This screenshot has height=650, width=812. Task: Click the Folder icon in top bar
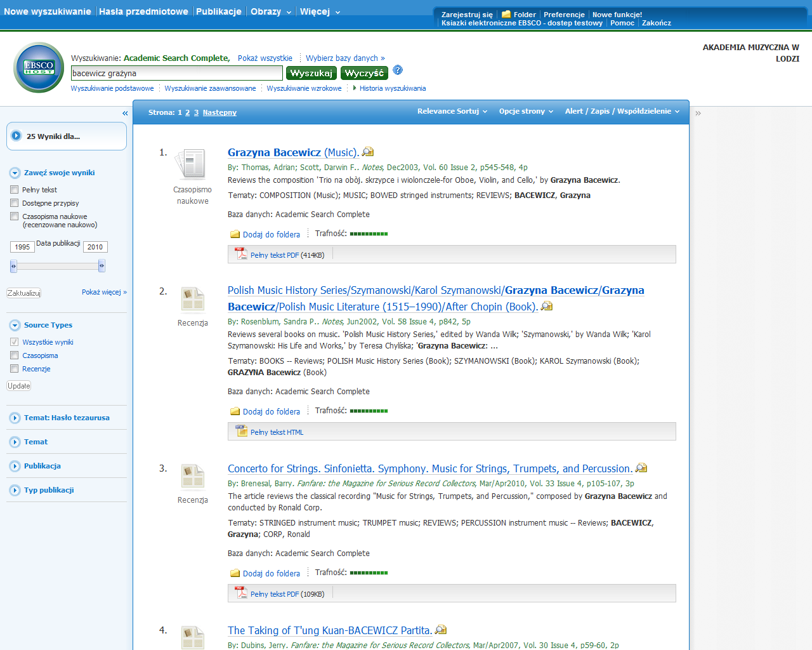tap(506, 14)
